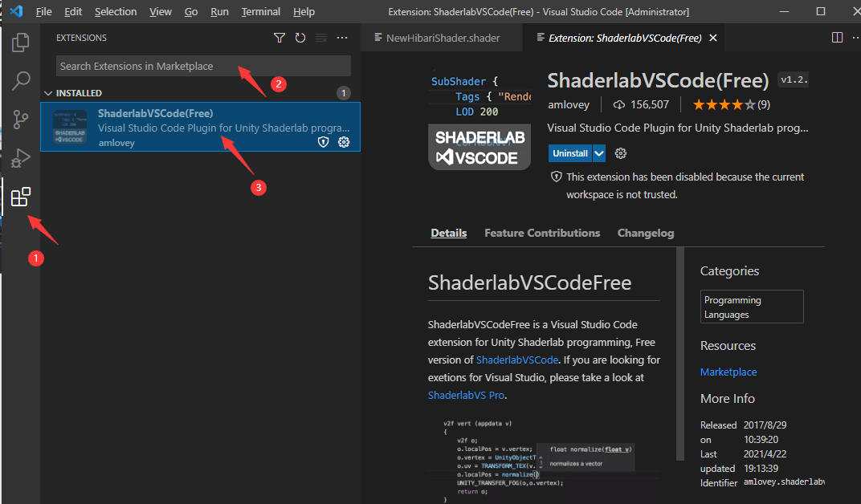Click the 156,507 install count

coord(649,105)
